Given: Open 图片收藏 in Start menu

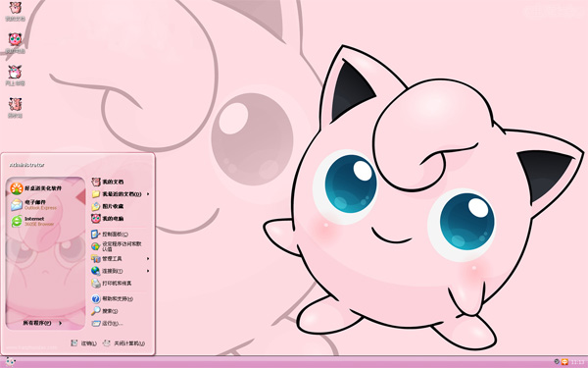Looking at the screenshot, I should (108, 206).
